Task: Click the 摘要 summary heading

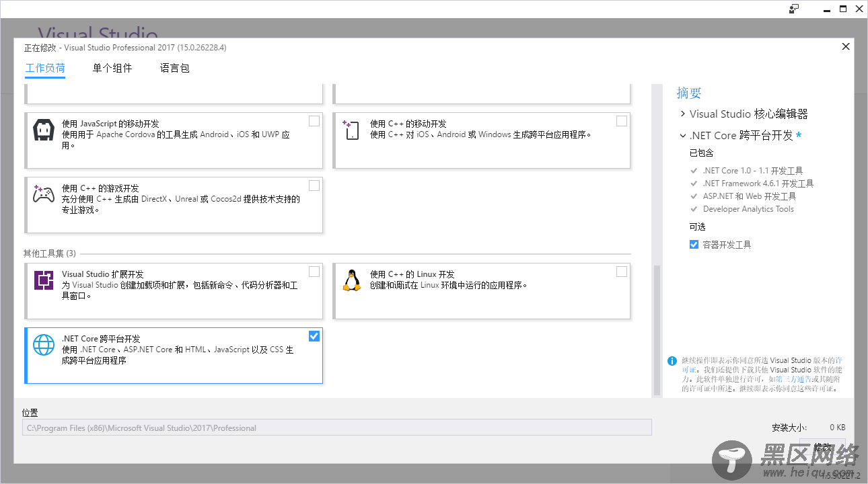Action: coord(689,93)
